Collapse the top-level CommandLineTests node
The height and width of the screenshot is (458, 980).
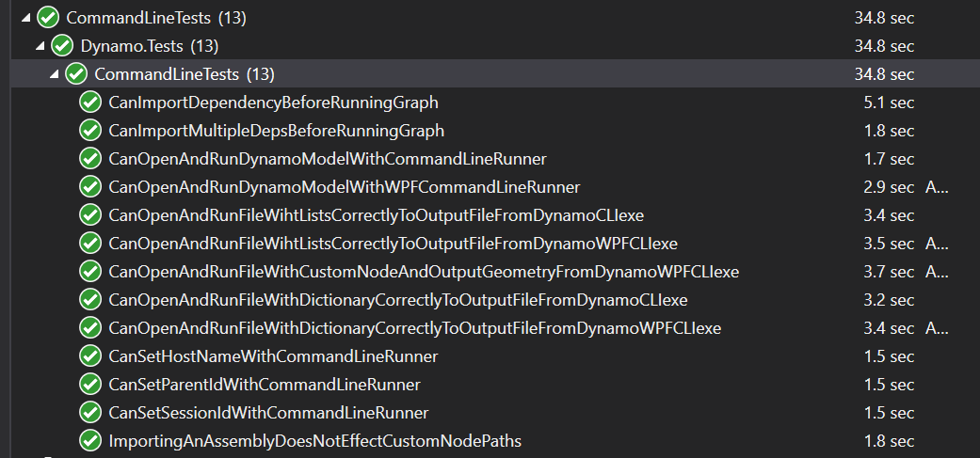click(x=25, y=18)
